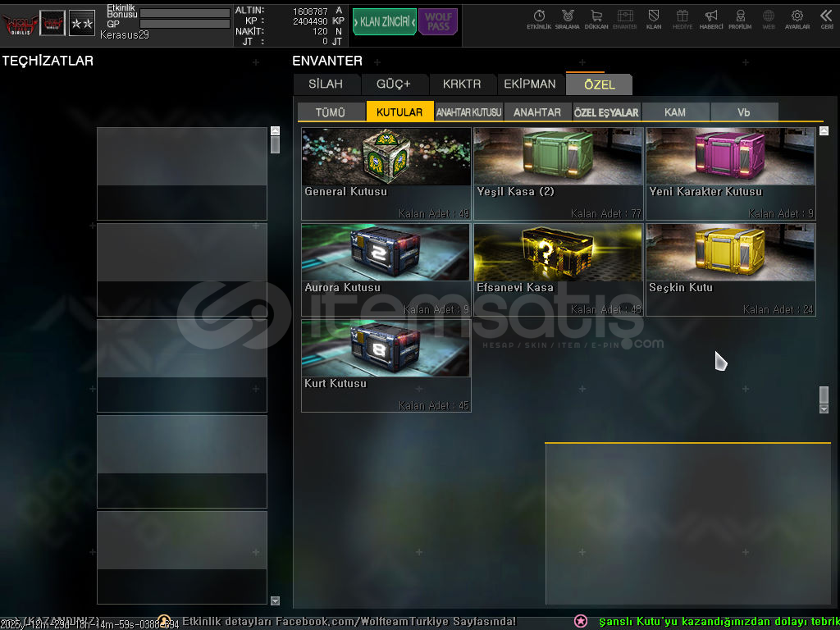Viewport: 840px width, 630px height.
Task: Open the Klan shield icon
Action: (x=654, y=19)
